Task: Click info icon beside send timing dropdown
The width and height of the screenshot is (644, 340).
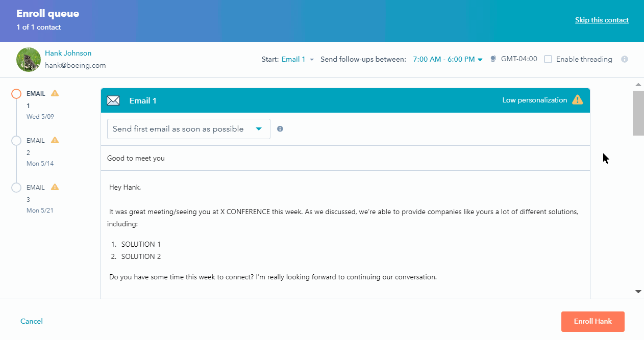Action: (x=280, y=129)
